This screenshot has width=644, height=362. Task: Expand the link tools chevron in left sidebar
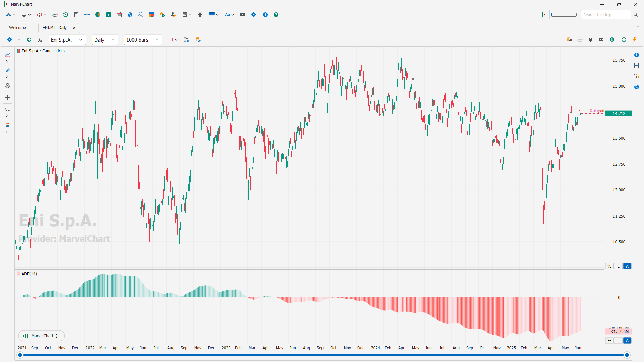[7, 116]
